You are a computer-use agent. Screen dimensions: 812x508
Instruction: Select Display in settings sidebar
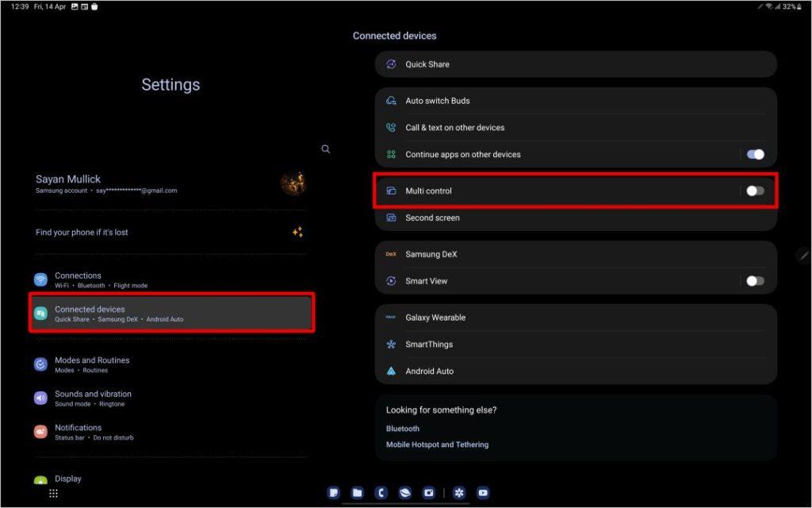[171, 479]
